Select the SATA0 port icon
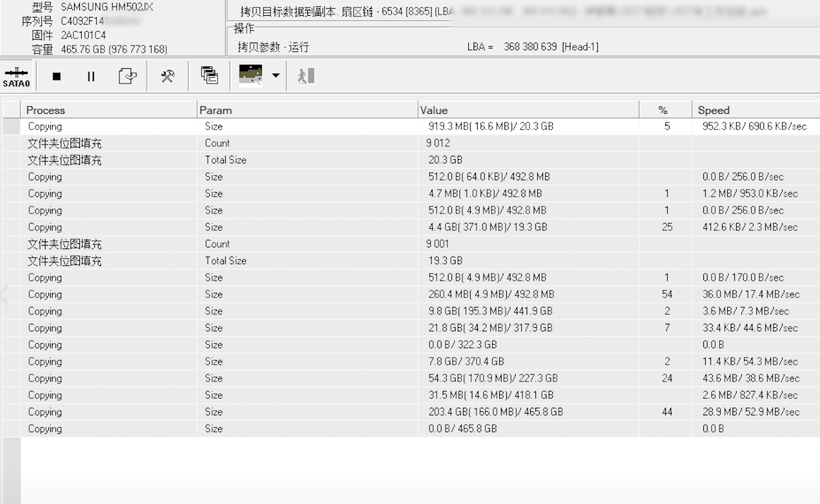Screen dimensions: 820x504 tap(16, 76)
